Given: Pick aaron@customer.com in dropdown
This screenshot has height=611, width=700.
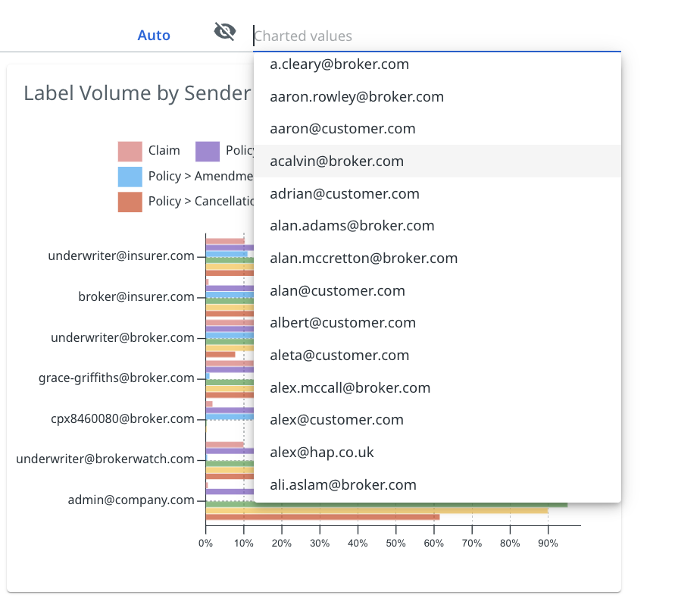Looking at the screenshot, I should point(342,129).
